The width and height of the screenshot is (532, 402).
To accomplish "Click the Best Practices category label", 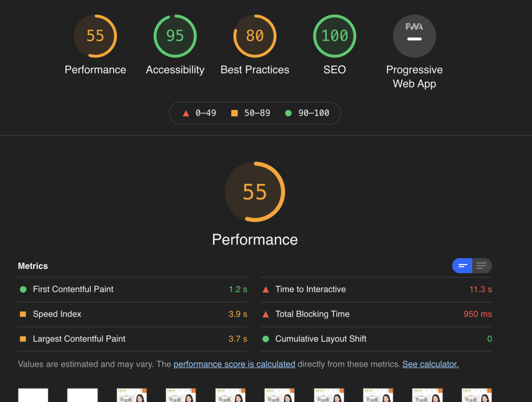I will [x=255, y=70].
